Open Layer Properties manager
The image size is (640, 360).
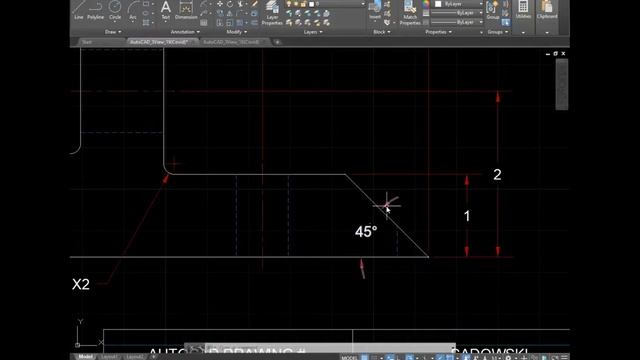point(272,13)
